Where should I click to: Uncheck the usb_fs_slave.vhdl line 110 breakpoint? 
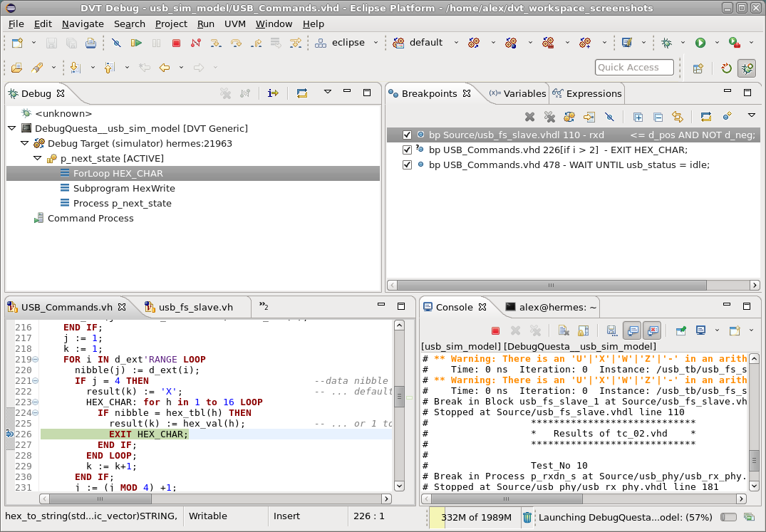pos(406,134)
